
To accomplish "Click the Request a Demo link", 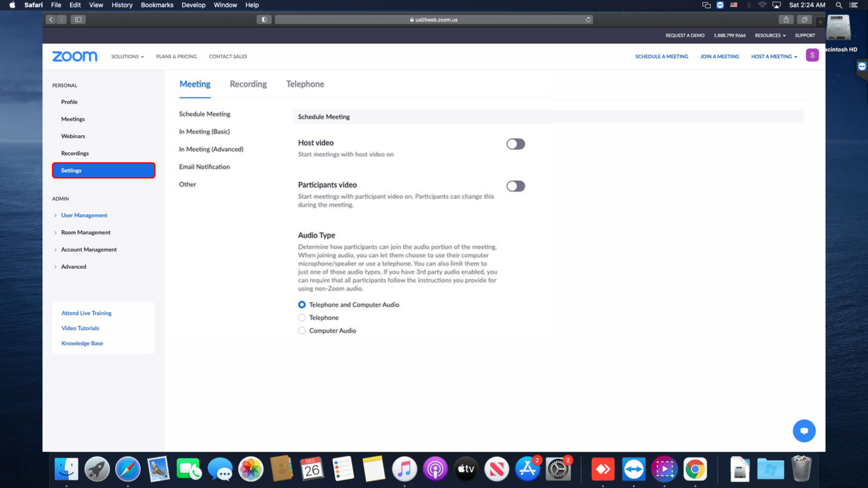I will 684,35.
